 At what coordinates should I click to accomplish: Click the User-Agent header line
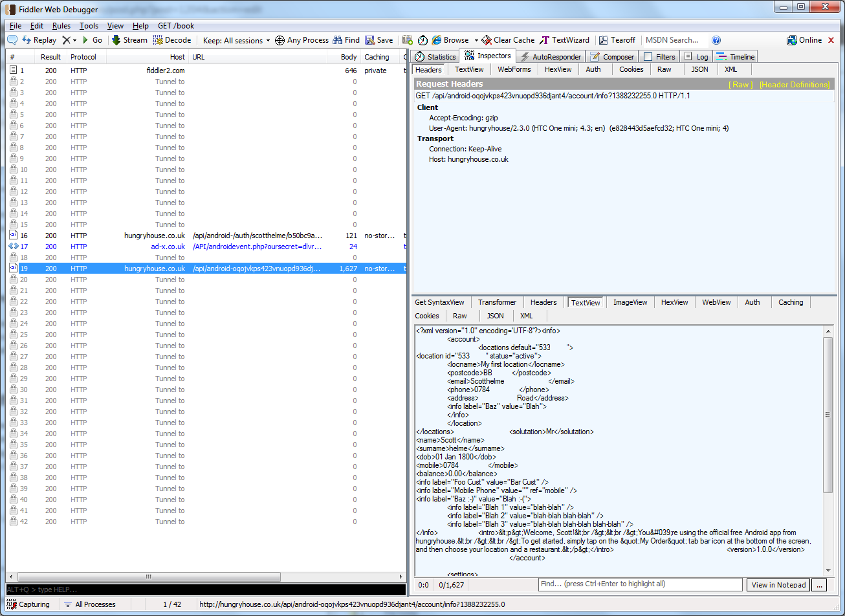579,128
